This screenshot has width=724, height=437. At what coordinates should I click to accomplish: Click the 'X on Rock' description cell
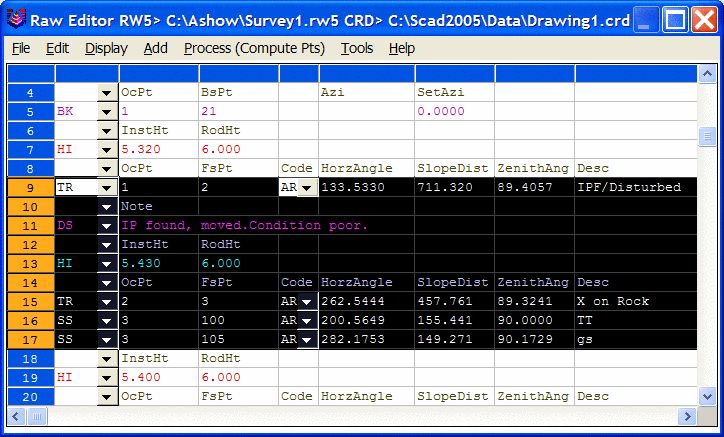(x=636, y=302)
